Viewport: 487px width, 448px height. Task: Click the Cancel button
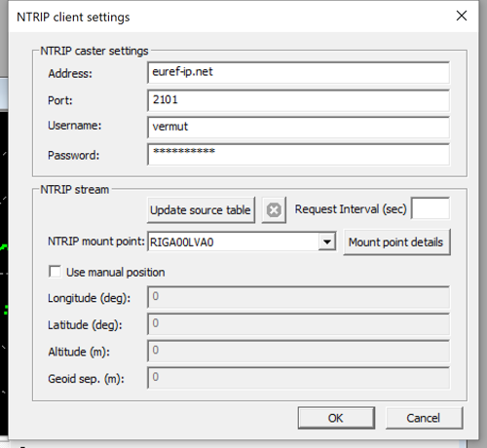pyautogui.click(x=424, y=418)
